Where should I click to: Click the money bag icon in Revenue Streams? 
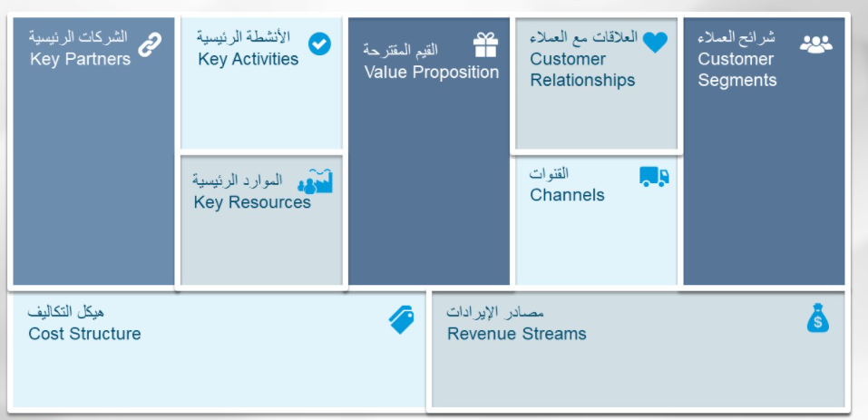tap(818, 318)
